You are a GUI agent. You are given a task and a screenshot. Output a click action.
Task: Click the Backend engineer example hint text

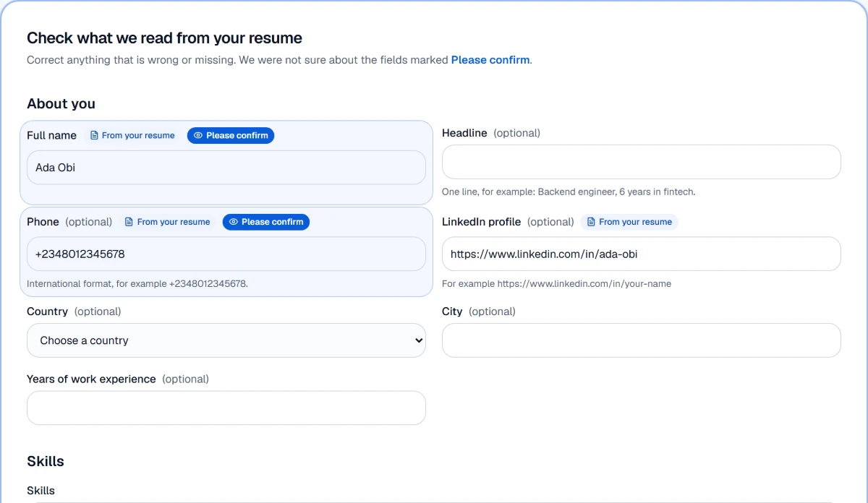(x=569, y=192)
